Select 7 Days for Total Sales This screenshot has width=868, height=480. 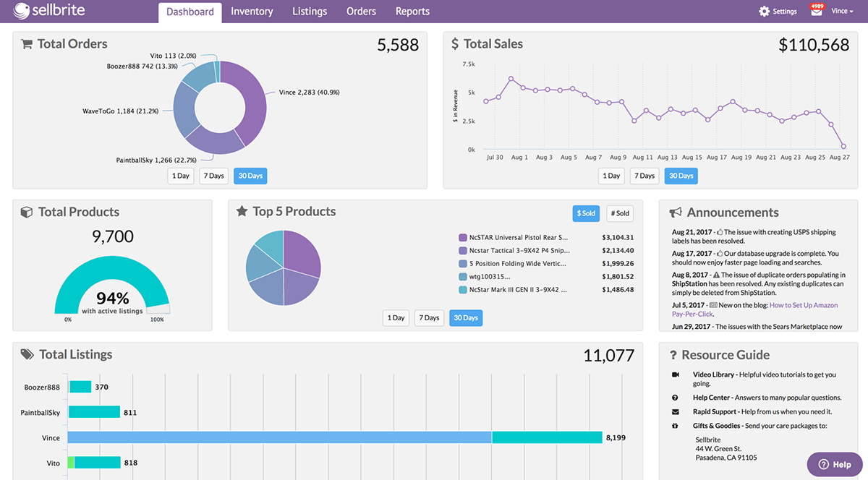click(644, 176)
